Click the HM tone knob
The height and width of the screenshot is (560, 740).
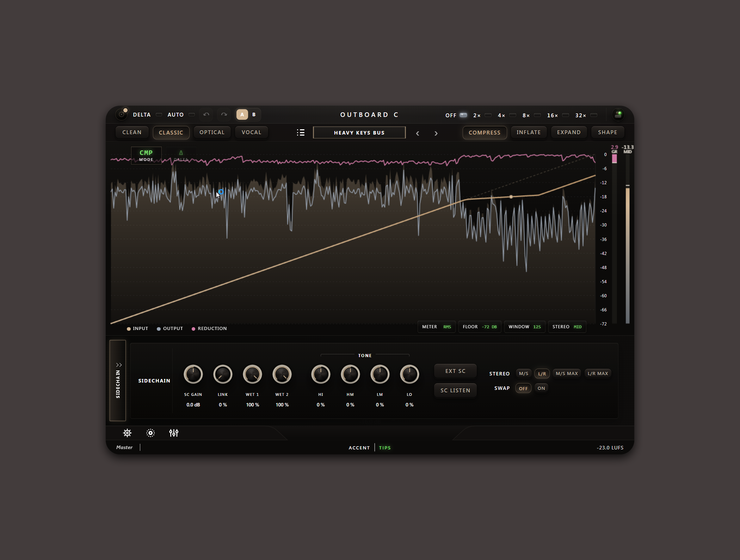tap(350, 374)
